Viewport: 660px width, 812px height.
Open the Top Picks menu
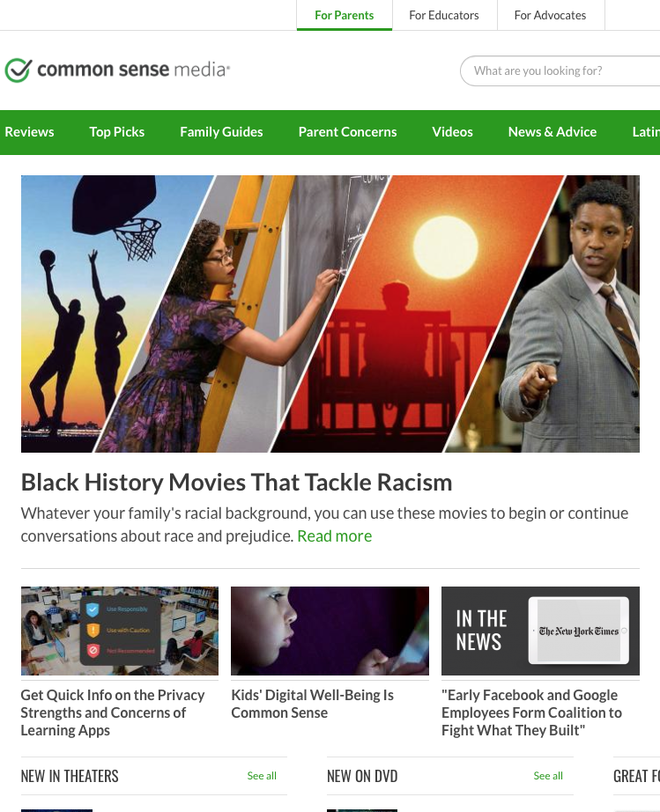pos(117,132)
